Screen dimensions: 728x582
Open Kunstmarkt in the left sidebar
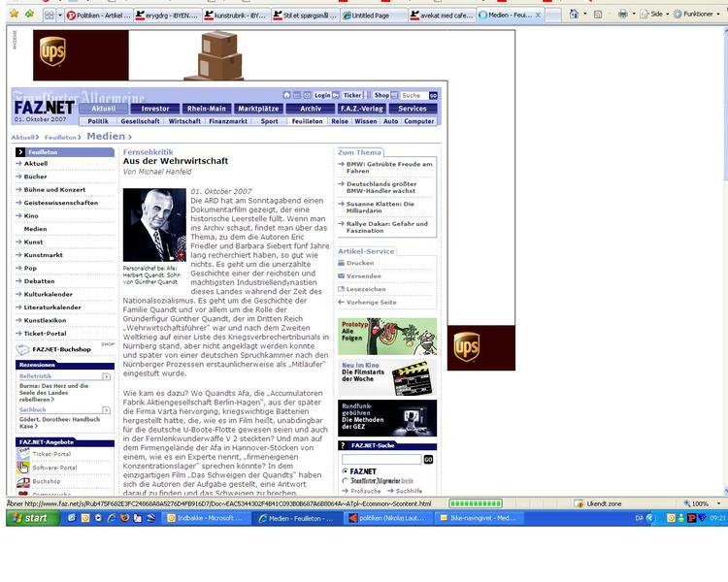point(43,255)
